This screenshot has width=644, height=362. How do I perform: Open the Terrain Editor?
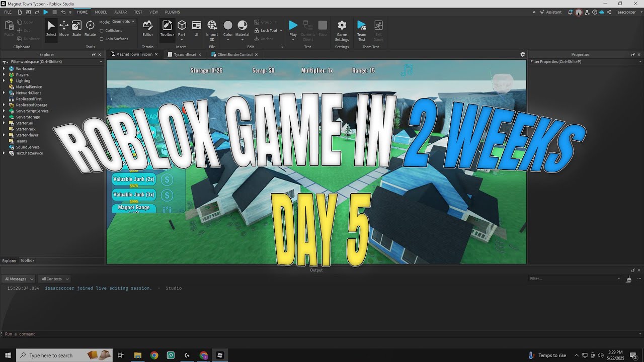point(147,29)
